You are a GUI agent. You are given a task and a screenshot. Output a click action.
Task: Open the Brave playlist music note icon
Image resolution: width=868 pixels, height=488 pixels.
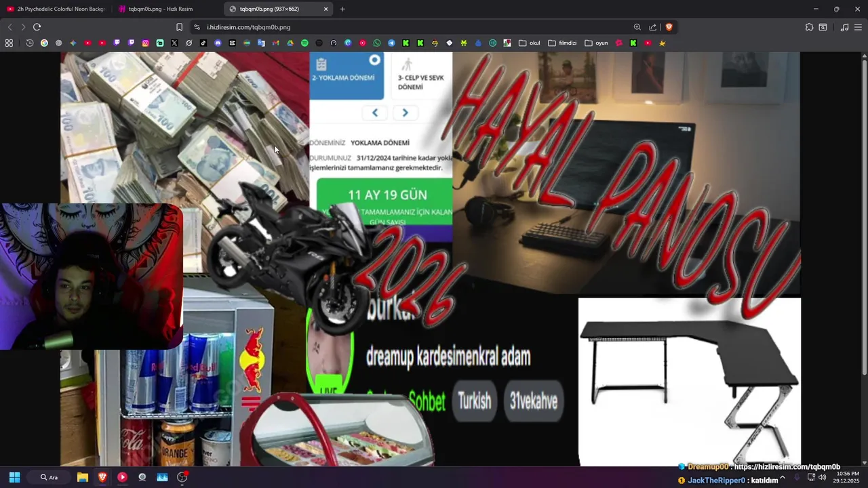(844, 27)
